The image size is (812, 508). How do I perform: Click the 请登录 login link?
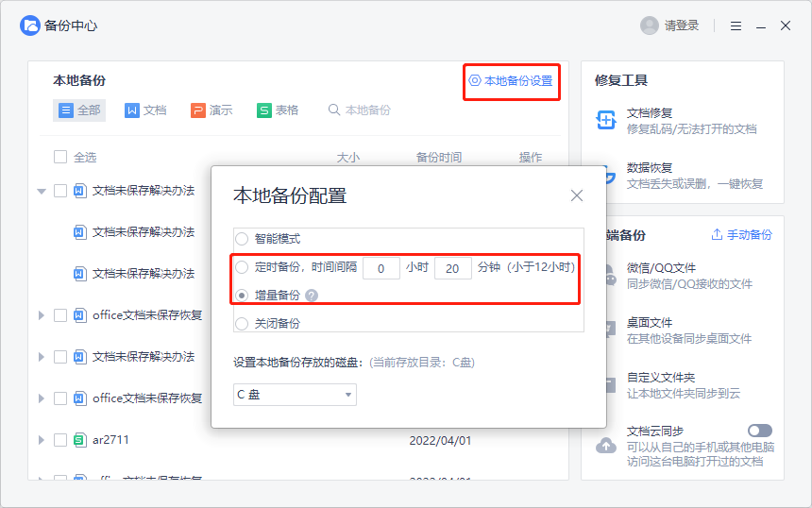point(682,25)
